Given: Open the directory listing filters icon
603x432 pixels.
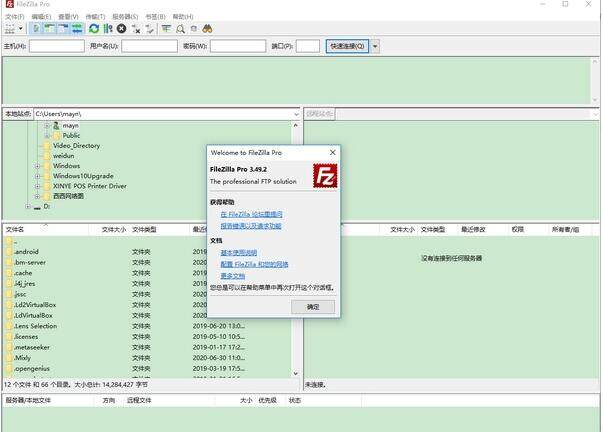Looking at the screenshot, I should (x=166, y=29).
